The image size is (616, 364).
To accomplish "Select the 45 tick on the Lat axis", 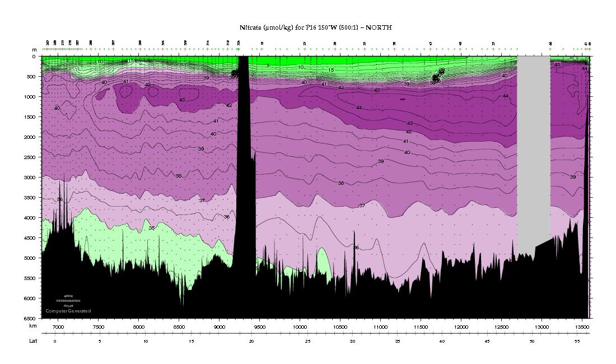I will [487, 342].
